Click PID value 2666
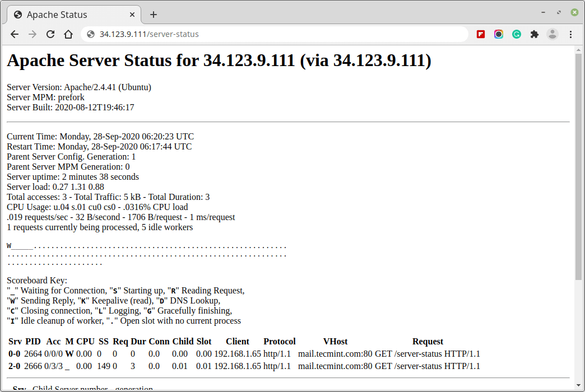 (x=33, y=366)
